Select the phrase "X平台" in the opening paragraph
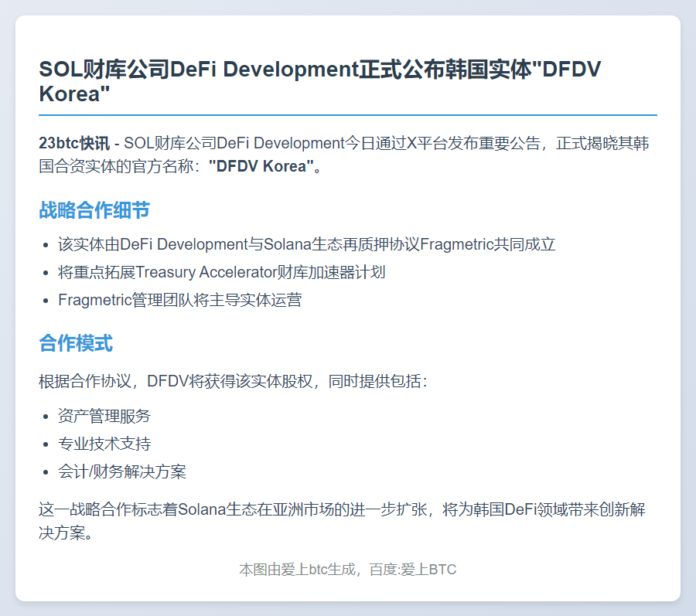Screen dimensions: 696x616 [429, 142]
